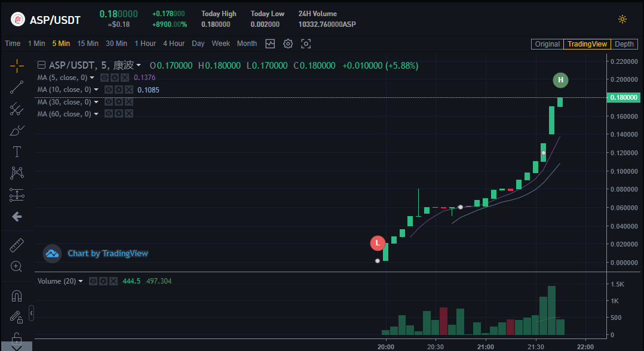Choose the text annotation tool
The height and width of the screenshot is (351, 644).
coord(17,152)
